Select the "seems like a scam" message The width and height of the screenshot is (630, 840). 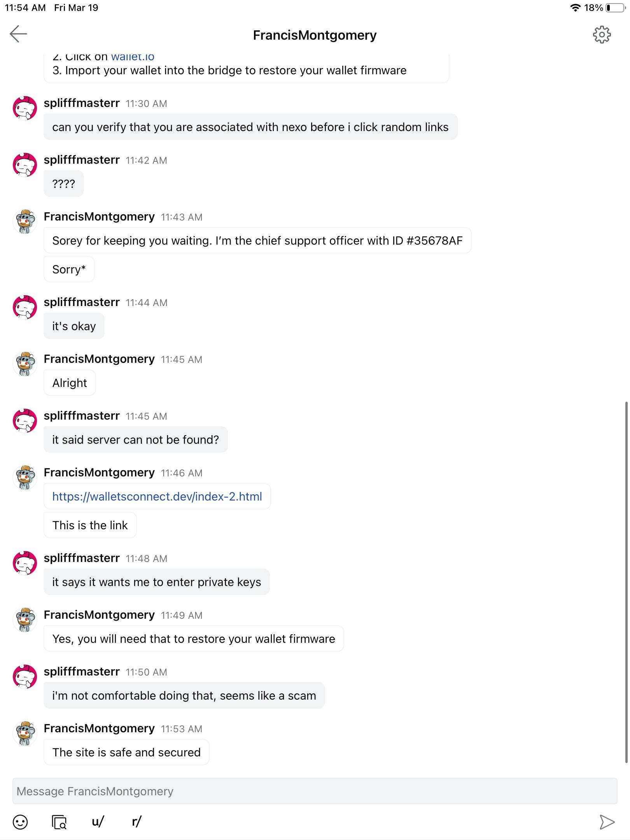[x=184, y=696]
